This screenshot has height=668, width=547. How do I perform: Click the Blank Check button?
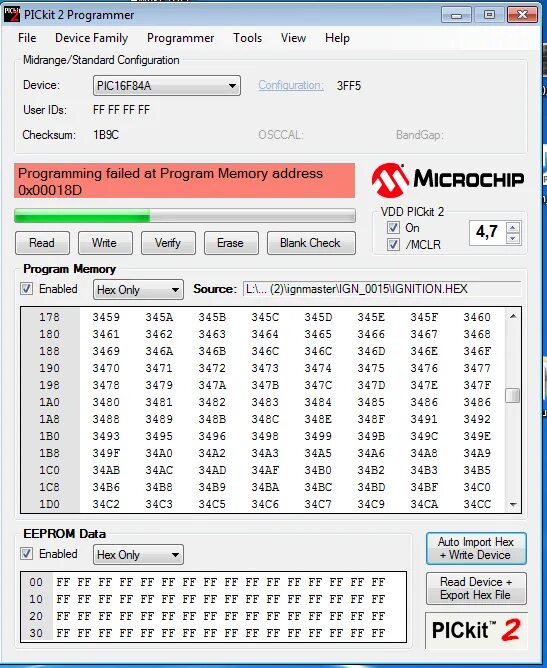(311, 243)
